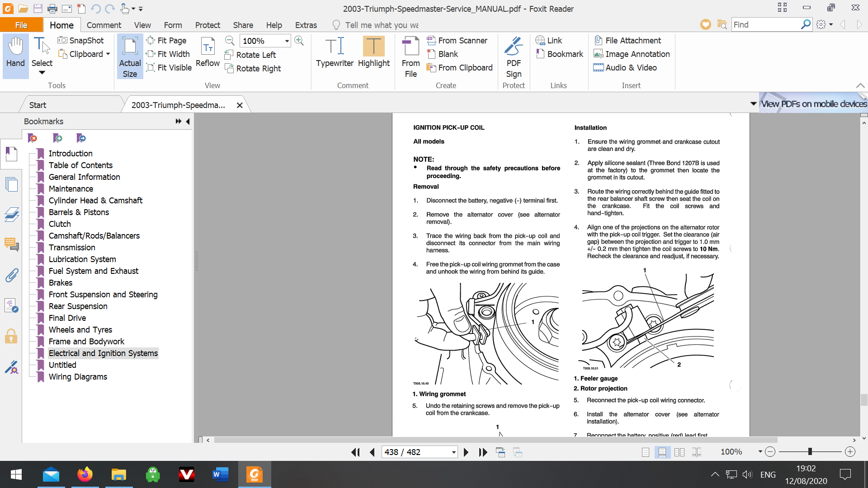
Task: Select the Highlight tool
Action: click(373, 52)
